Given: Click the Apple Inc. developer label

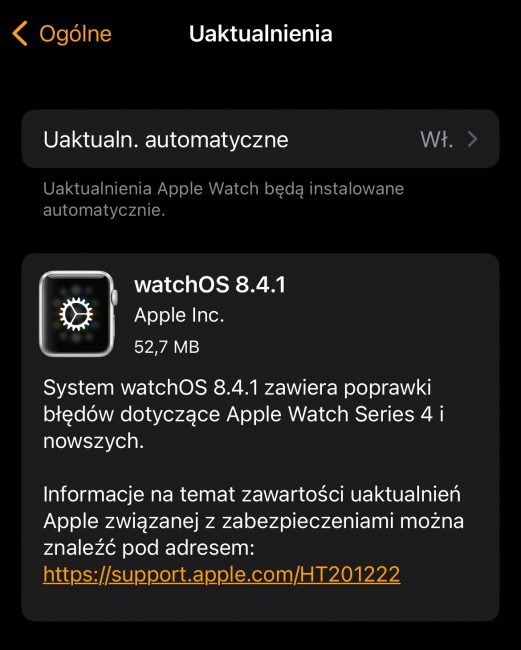Looking at the screenshot, I should 179,315.
